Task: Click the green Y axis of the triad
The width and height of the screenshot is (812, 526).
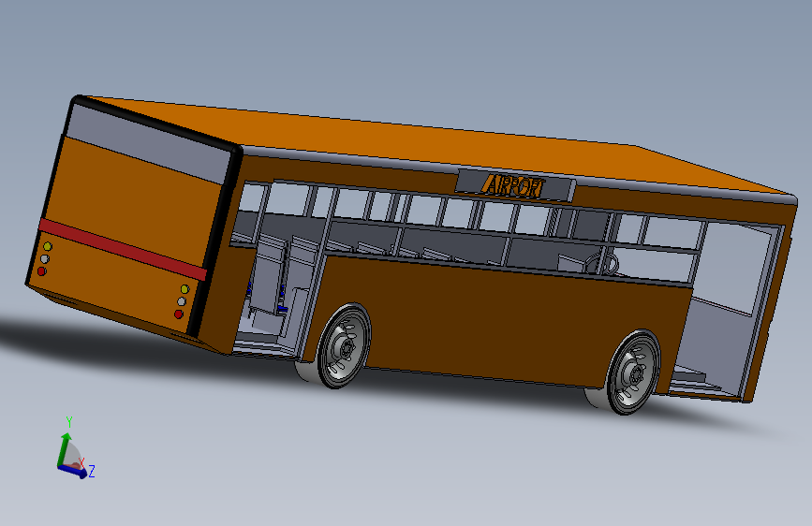Action: tap(64, 449)
